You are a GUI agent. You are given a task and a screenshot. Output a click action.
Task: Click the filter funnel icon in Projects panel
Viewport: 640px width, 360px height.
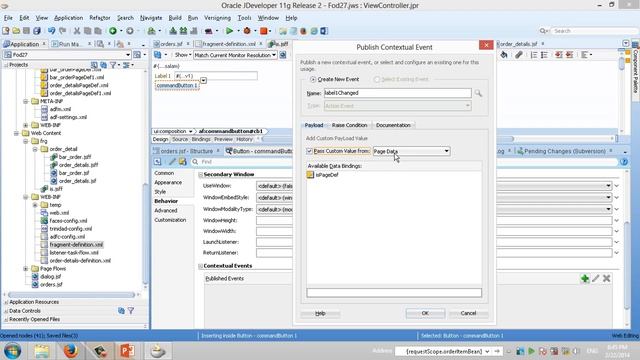113,65
